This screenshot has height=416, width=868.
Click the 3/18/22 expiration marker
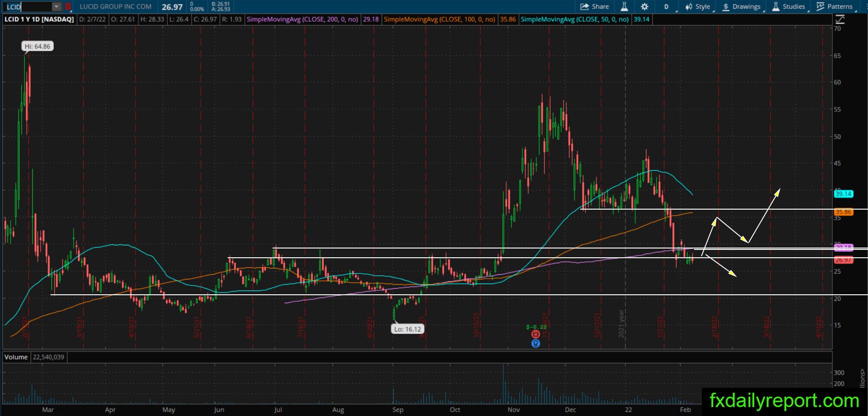tap(767, 327)
